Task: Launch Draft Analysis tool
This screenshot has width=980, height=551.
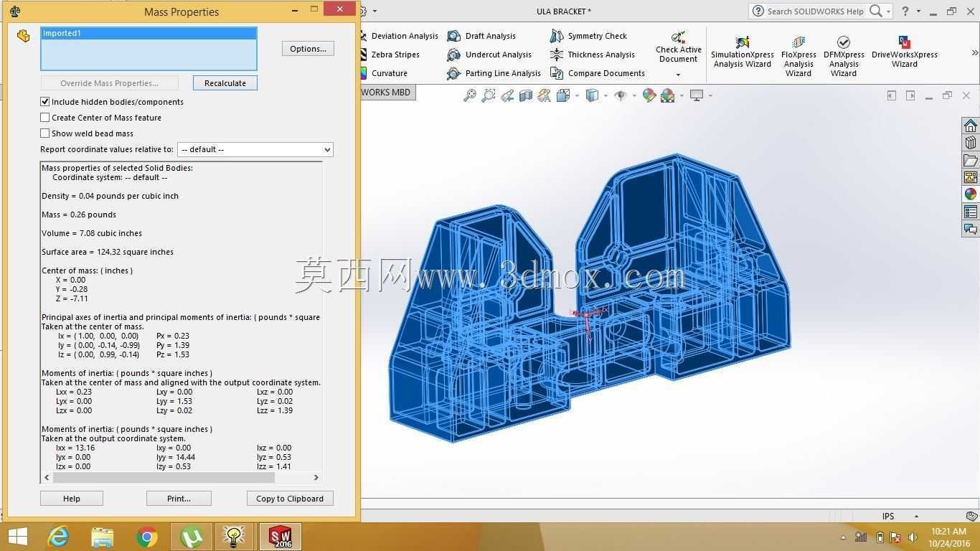Action: click(x=481, y=36)
